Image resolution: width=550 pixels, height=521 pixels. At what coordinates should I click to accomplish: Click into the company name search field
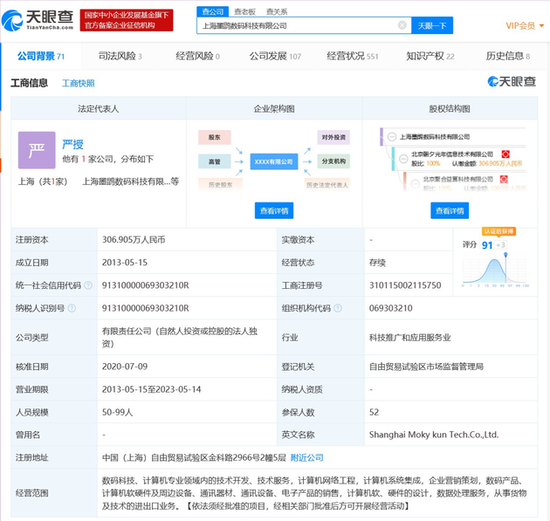tap(298, 26)
